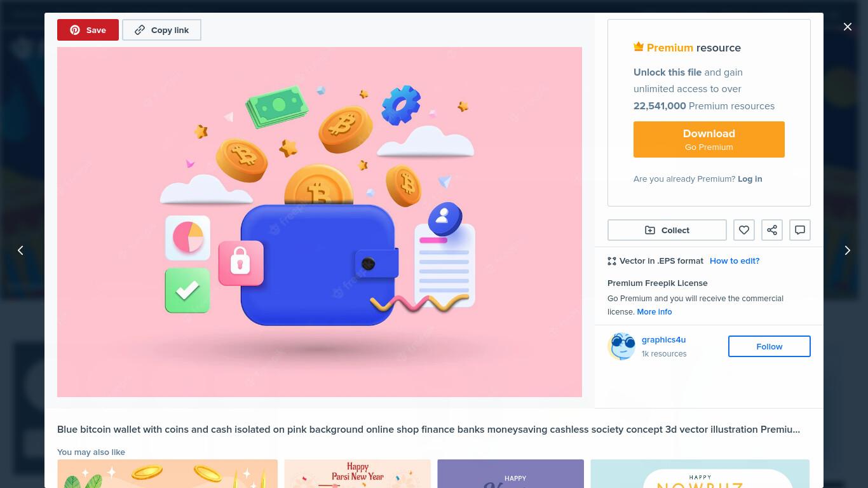868x488 pixels.
Task: Open the Happy Nowruz related thumbnail
Action: 700,473
